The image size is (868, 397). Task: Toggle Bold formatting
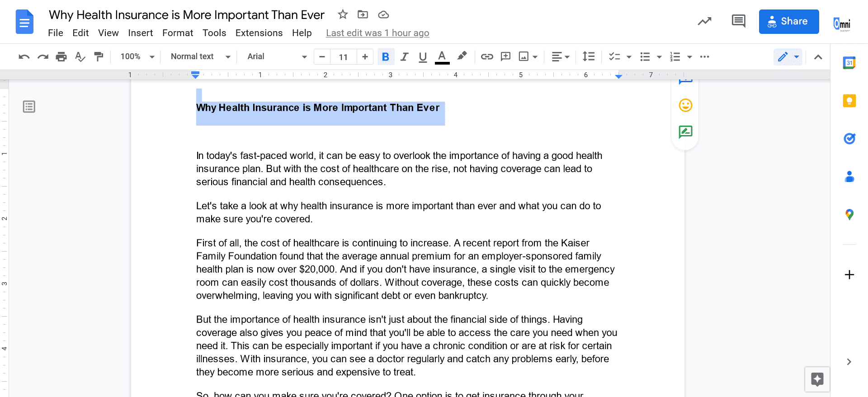[x=385, y=56]
